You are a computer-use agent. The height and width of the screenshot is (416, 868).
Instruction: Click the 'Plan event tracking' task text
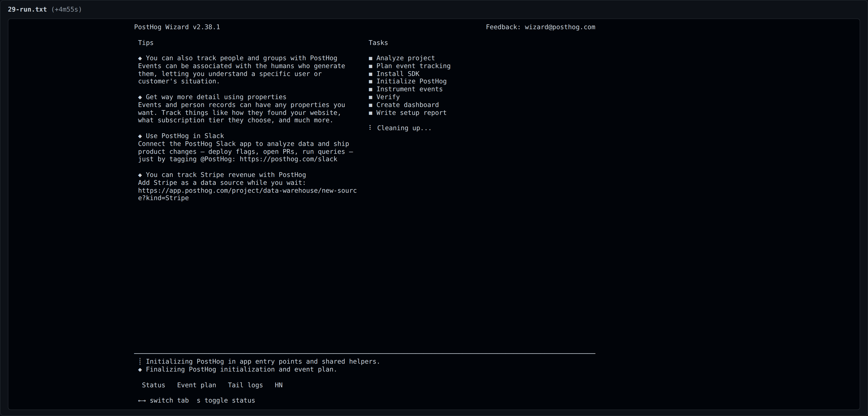pyautogui.click(x=413, y=66)
